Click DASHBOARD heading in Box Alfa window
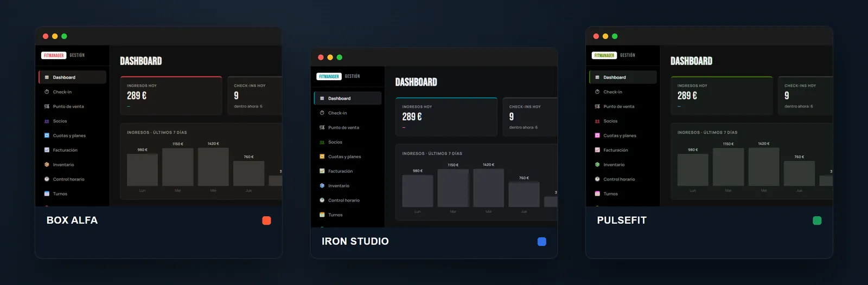Screen dimensions: 868x285 [141, 61]
